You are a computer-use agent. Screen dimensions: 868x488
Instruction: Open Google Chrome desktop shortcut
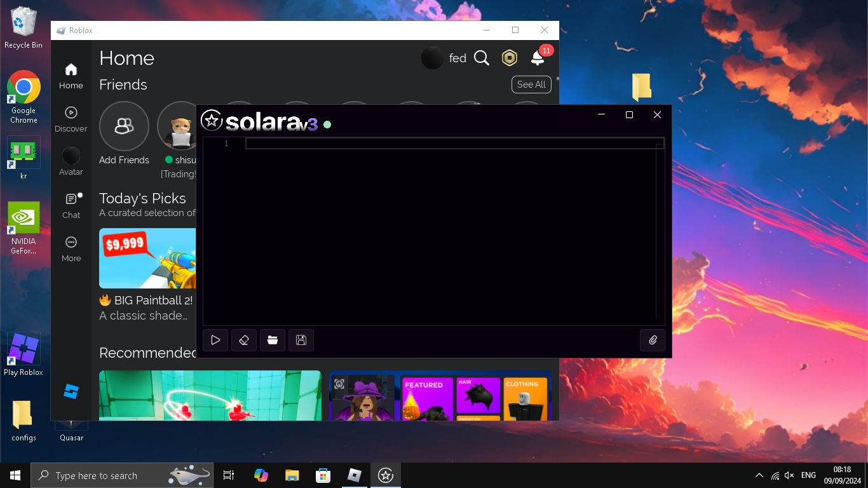click(24, 97)
